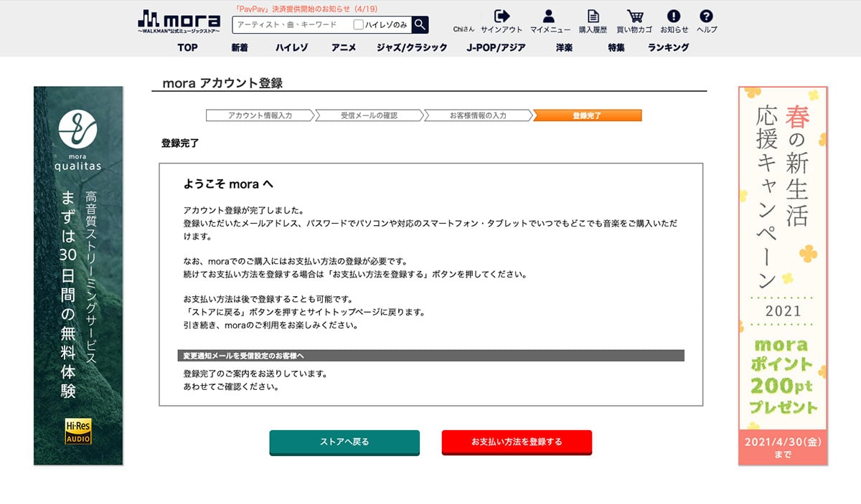Open the 洋楽 navigation item
Viewport: 861px width, 504px height.
click(564, 47)
